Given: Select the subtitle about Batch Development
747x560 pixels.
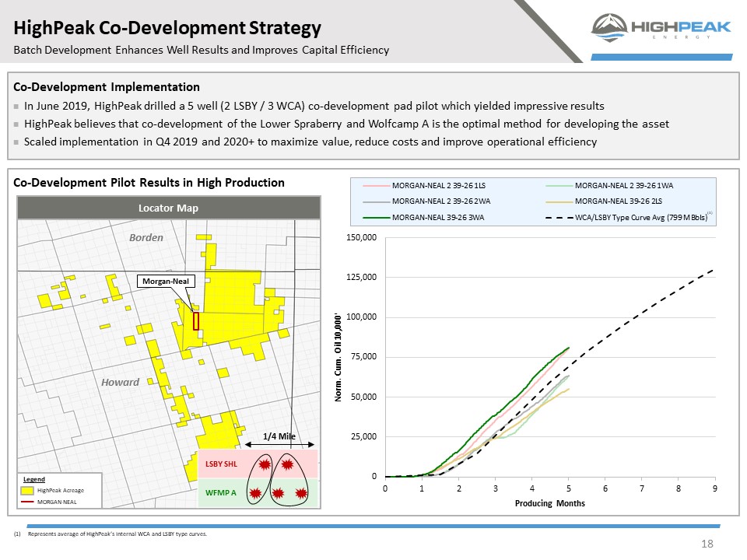Looking at the screenshot, I should (201, 50).
